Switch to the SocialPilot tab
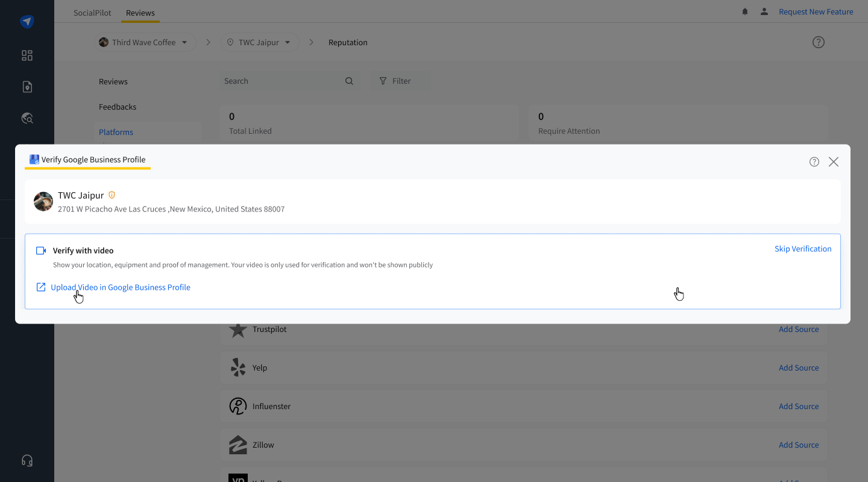868x482 pixels. tap(92, 13)
